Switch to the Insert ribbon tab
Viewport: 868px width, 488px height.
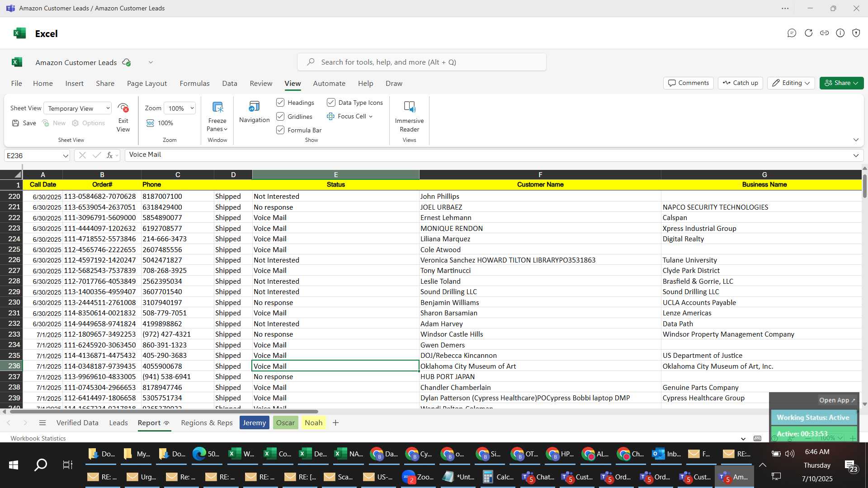point(74,84)
